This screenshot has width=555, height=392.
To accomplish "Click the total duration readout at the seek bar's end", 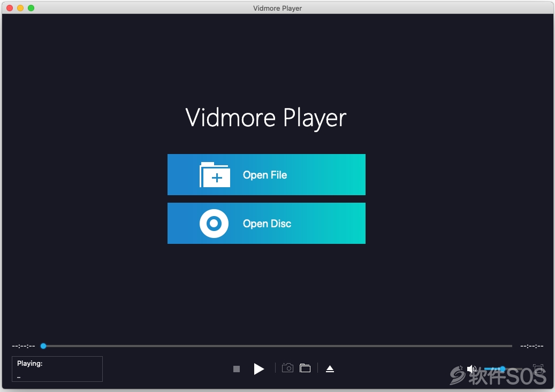I will point(531,346).
